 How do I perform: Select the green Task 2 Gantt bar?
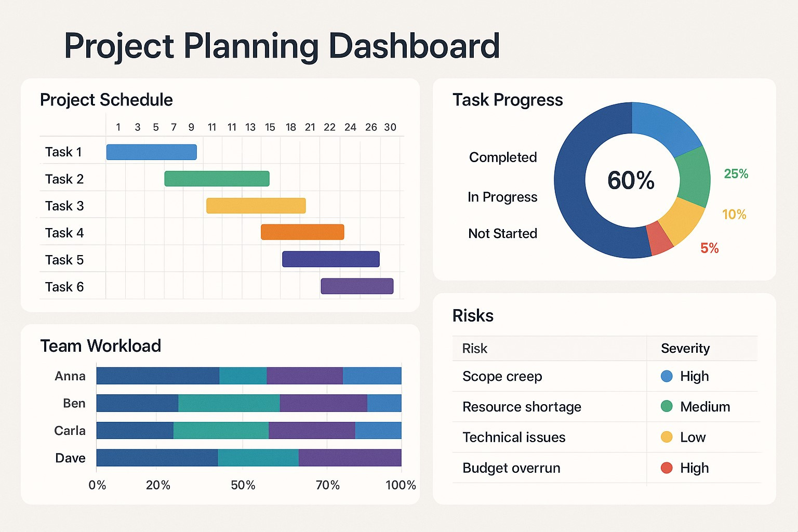tap(217, 179)
